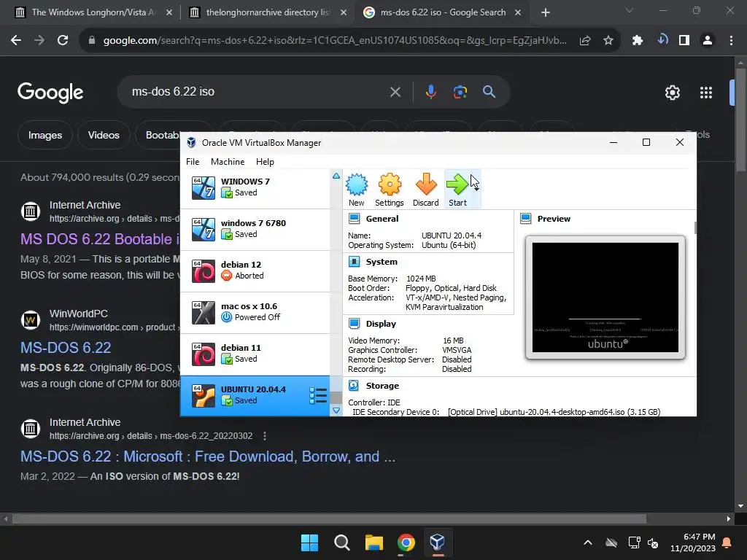The width and height of the screenshot is (747, 560).
Task: Select the windows 7 6780 machine
Action: tap(255, 230)
